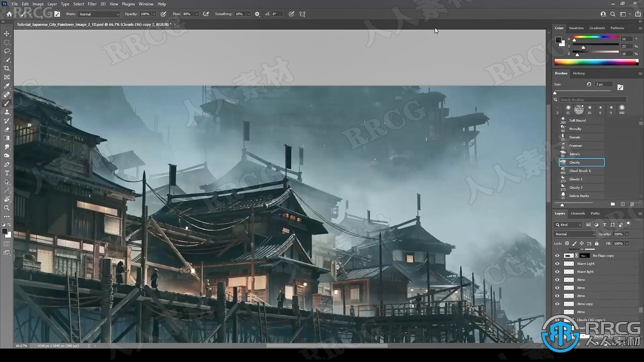
Task: Select the Crop tool
Action: pos(7,68)
